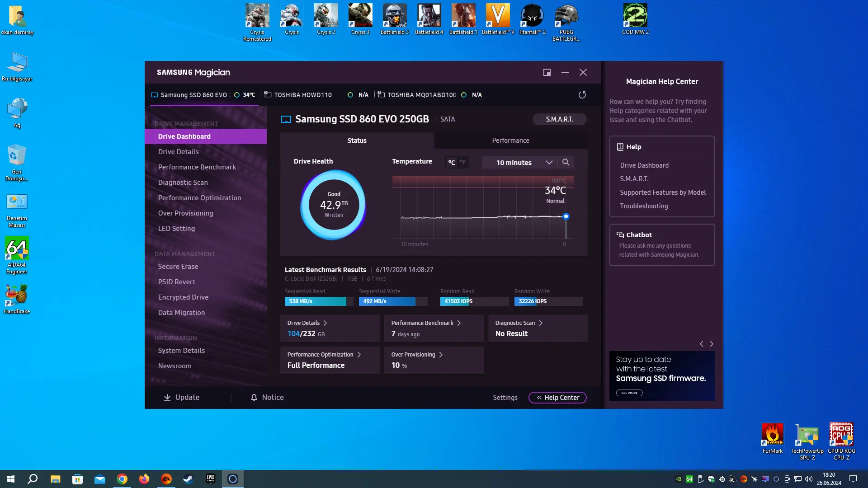Viewport: 868px width, 488px height.
Task: Open EA app from taskbar
Action: [x=166, y=479]
